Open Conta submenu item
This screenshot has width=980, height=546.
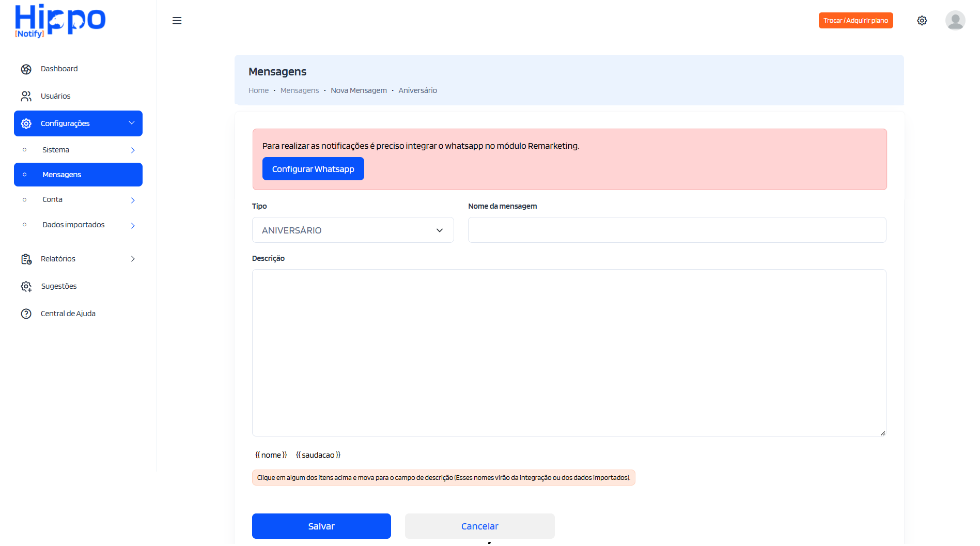pyautogui.click(x=53, y=200)
